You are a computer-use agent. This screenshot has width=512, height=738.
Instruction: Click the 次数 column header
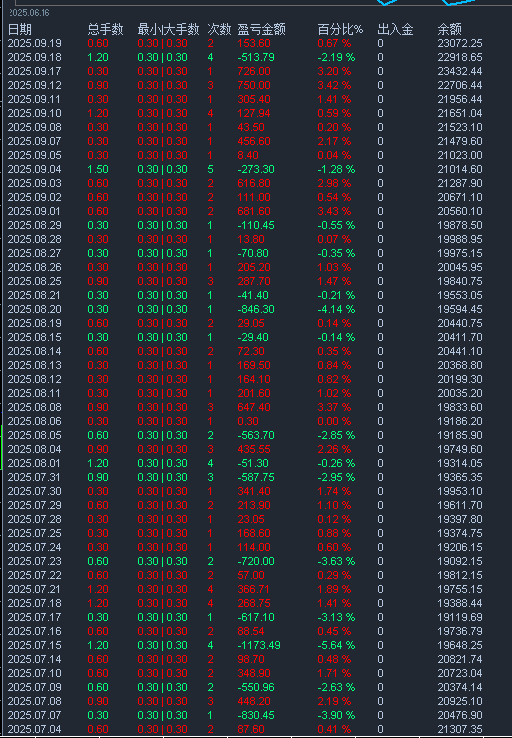pyautogui.click(x=219, y=30)
